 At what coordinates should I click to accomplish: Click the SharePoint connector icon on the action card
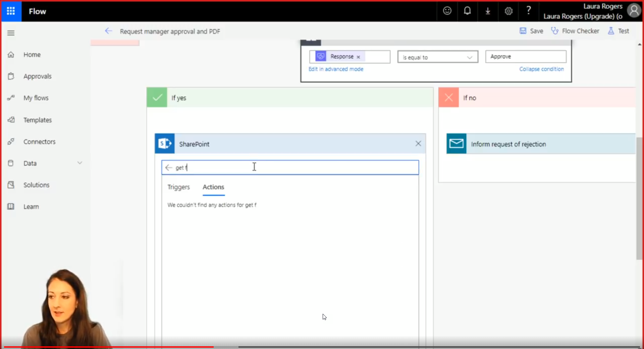click(165, 144)
